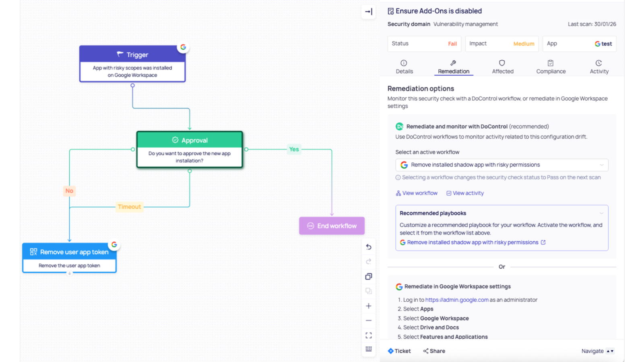This screenshot has height=362, width=644.
Task: Open the Compliance tab
Action: [x=551, y=67]
